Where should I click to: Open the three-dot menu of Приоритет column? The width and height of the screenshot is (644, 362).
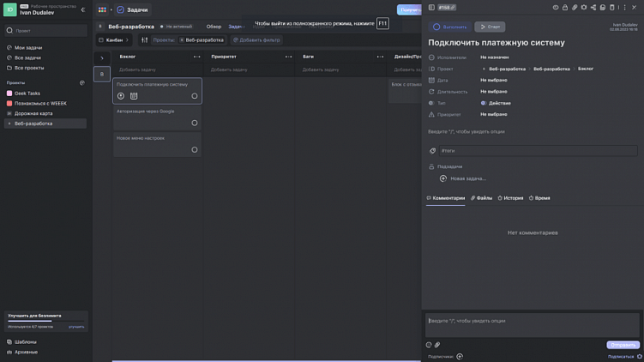point(288,57)
